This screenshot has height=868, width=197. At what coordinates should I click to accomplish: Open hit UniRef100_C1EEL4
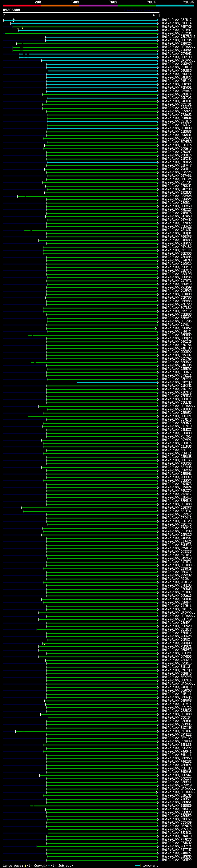click(176, 23)
